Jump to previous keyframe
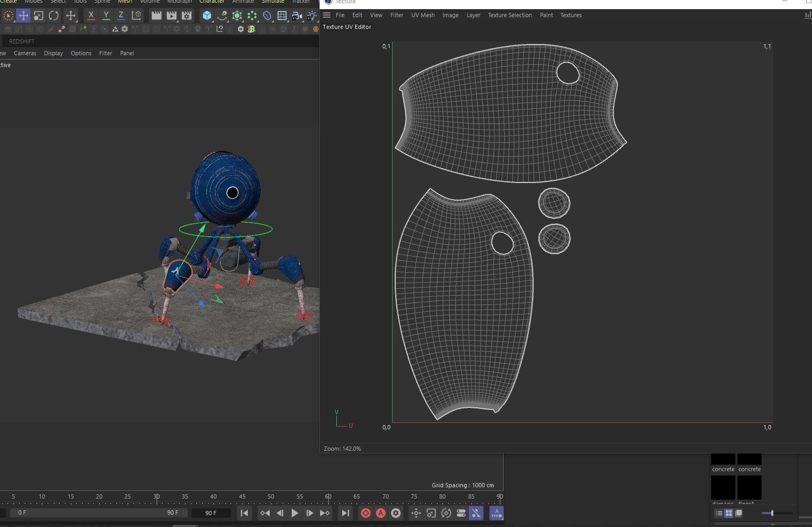Viewport: 812px width, 527px height. tap(265, 513)
